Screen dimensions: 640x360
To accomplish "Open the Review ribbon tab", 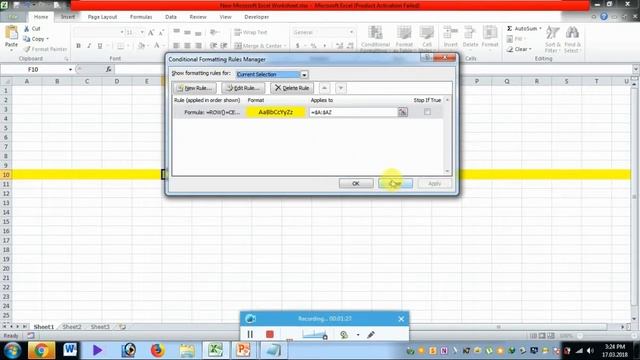I will tap(198, 17).
